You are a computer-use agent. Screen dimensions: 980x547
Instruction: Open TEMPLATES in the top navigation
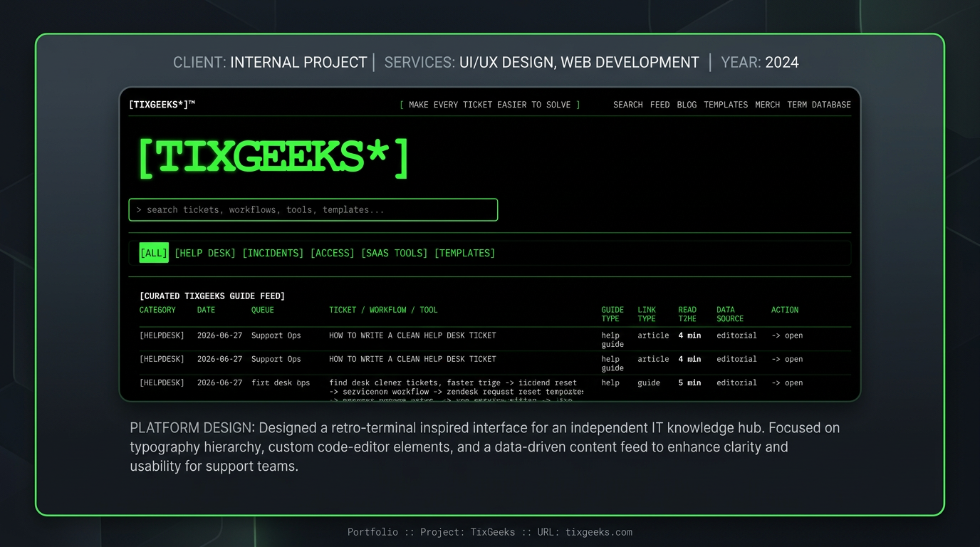[726, 105]
